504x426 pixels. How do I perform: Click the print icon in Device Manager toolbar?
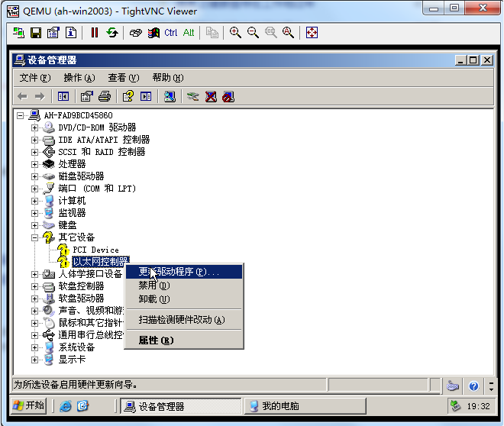click(105, 96)
